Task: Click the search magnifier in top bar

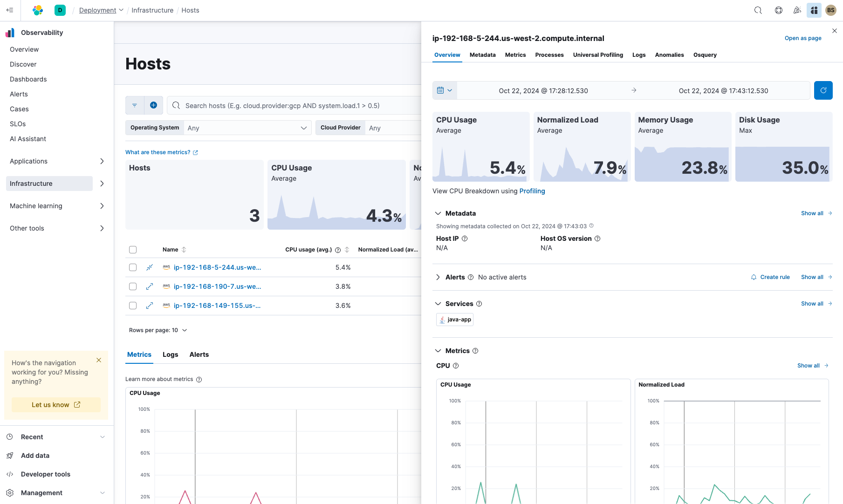Action: click(x=758, y=10)
